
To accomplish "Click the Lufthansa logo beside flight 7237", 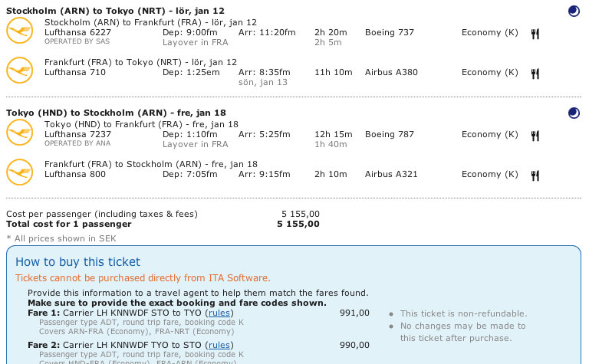I will tap(18, 133).
